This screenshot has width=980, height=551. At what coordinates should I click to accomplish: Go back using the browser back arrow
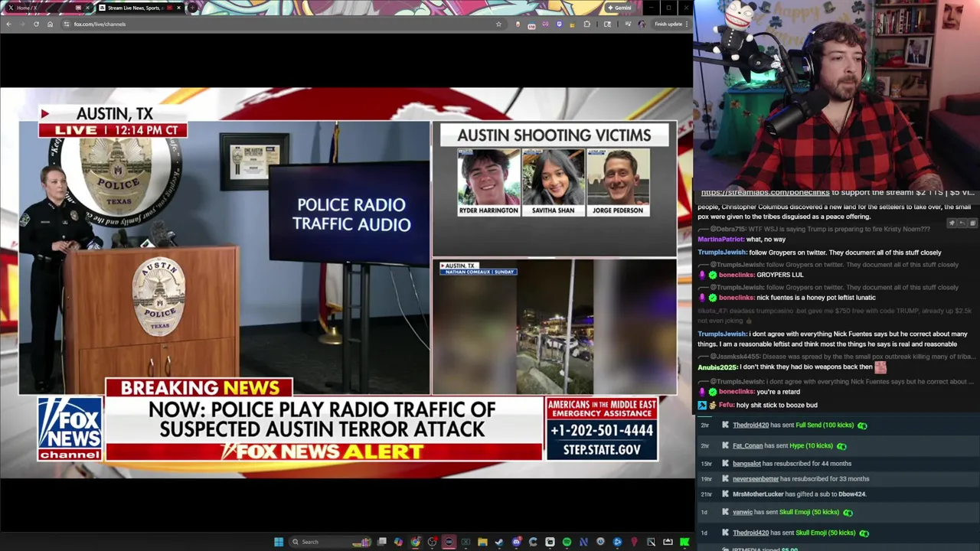pyautogui.click(x=8, y=24)
